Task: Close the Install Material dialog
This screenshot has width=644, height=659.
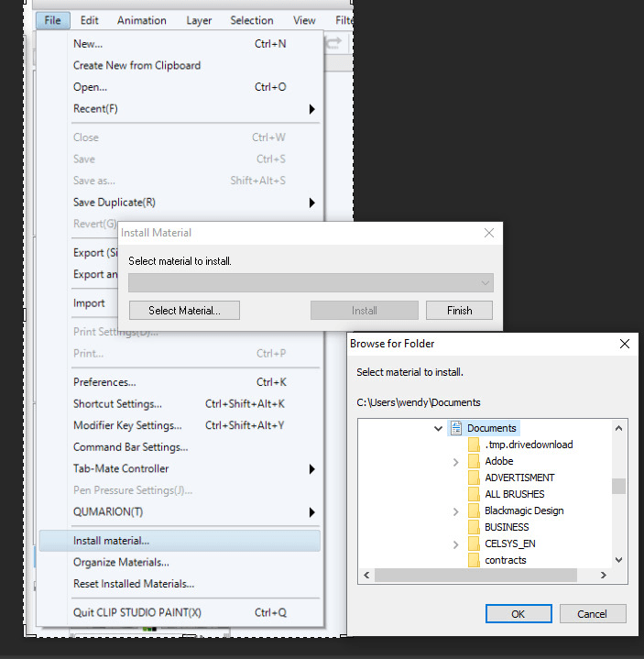Action: coord(489,233)
